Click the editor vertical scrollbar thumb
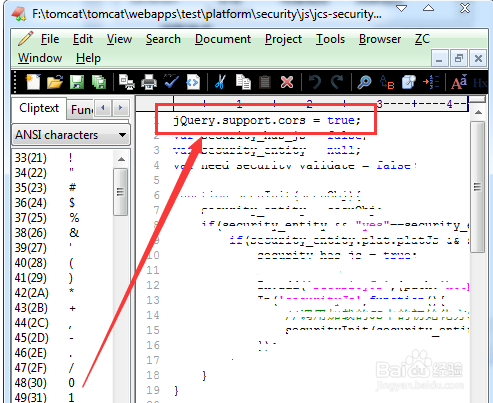The height and width of the screenshot is (403, 493). [478, 187]
